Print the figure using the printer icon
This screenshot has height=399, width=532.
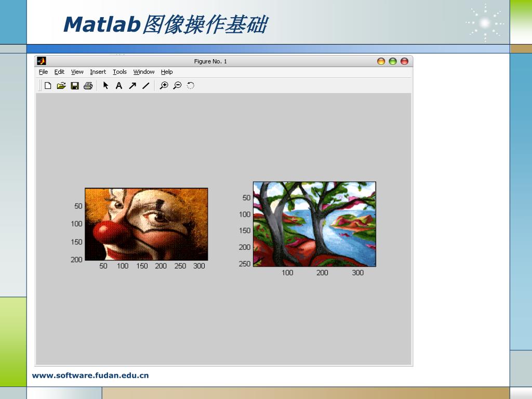(88, 86)
